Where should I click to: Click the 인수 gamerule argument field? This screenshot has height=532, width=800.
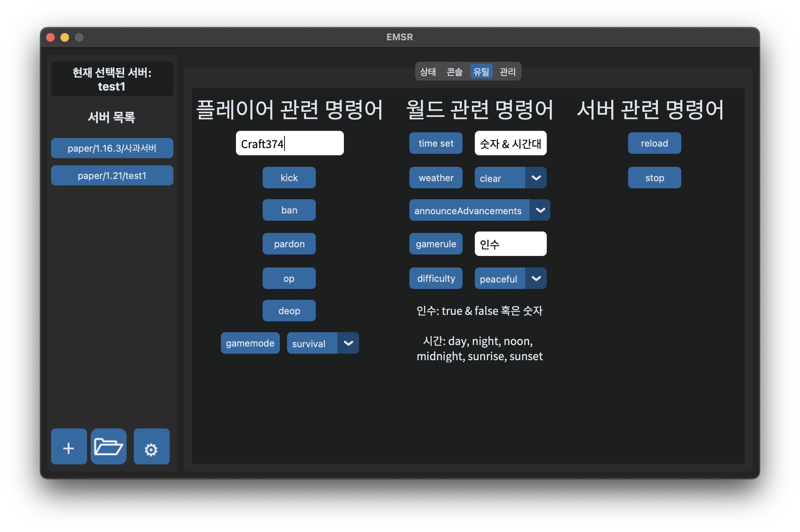pos(510,244)
